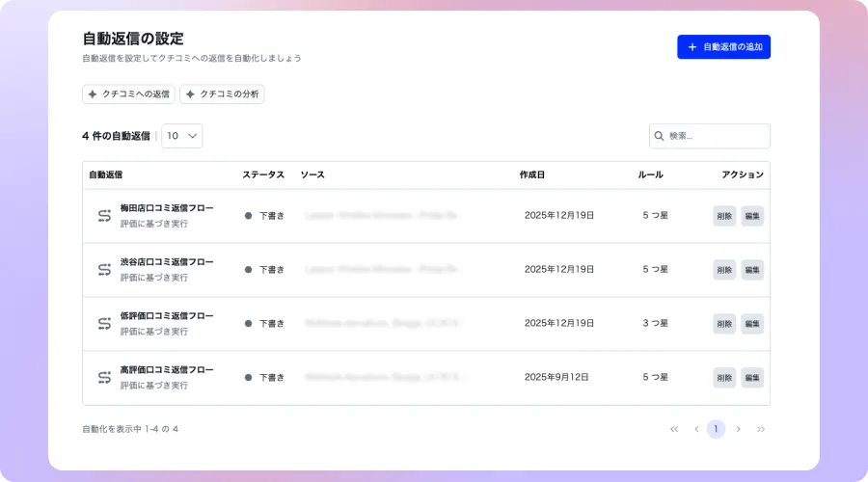Image resolution: width=868 pixels, height=482 pixels.
Task: Delete the 梅田店口コミ返信フロー row via 削除
Action: [x=724, y=216]
